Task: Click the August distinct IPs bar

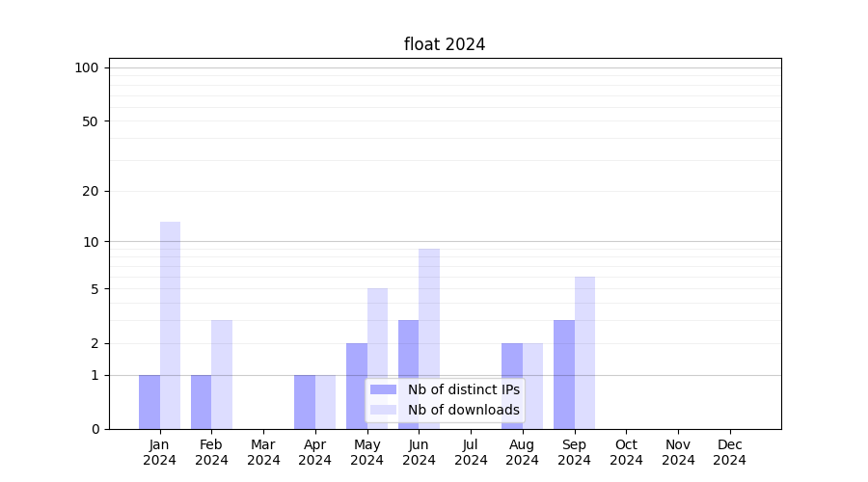Action: (512, 386)
